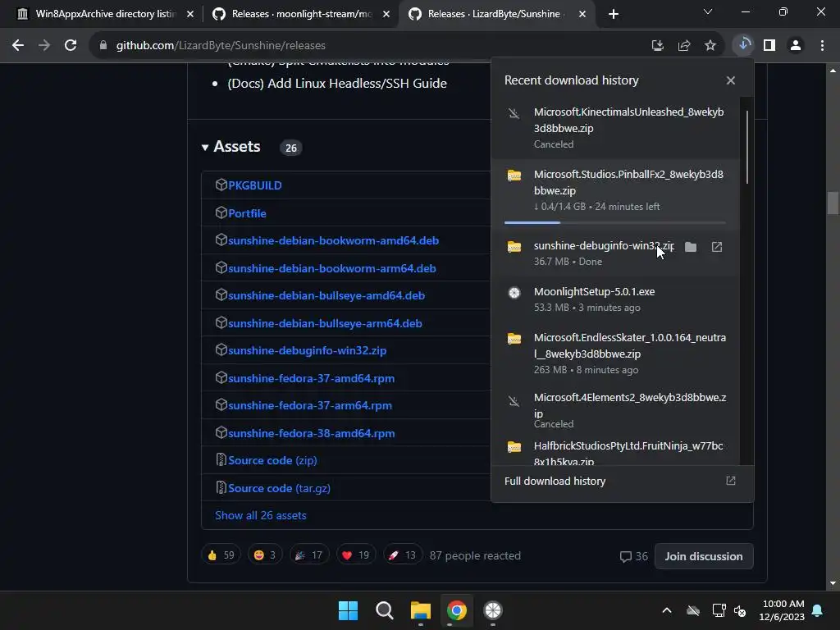Close the moonlight-stream Releases tab
The width and height of the screenshot is (840, 630).
pos(386,15)
